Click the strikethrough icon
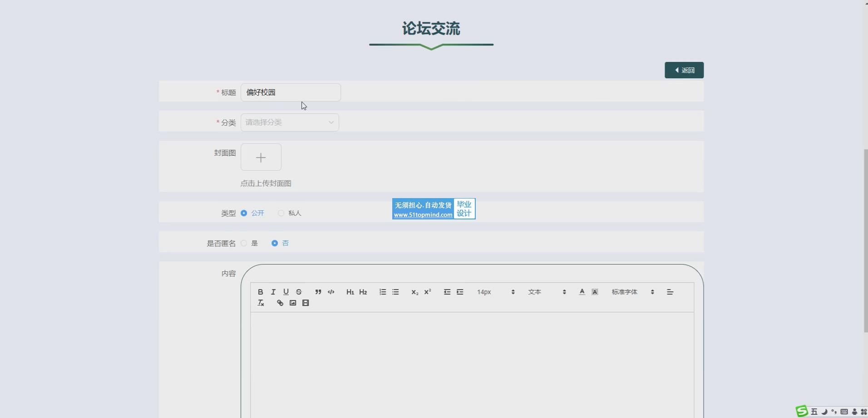Screen dimensions: 868x418 pos(299,292)
